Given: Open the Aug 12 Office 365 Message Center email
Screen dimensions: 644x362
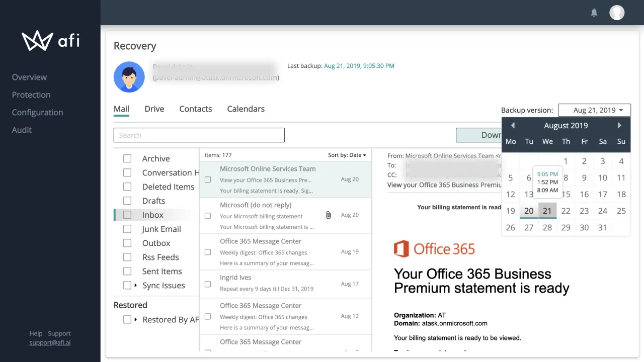Looking at the screenshot, I should coord(285,316).
